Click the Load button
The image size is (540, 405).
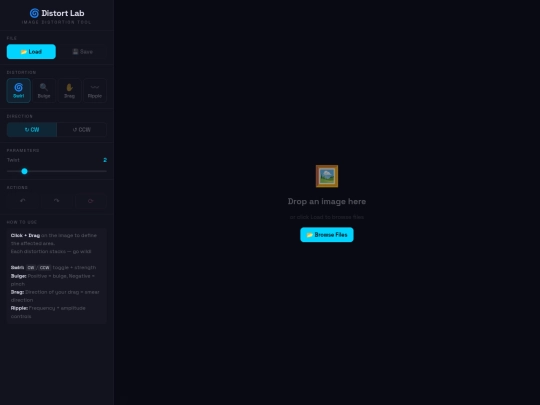click(x=31, y=52)
